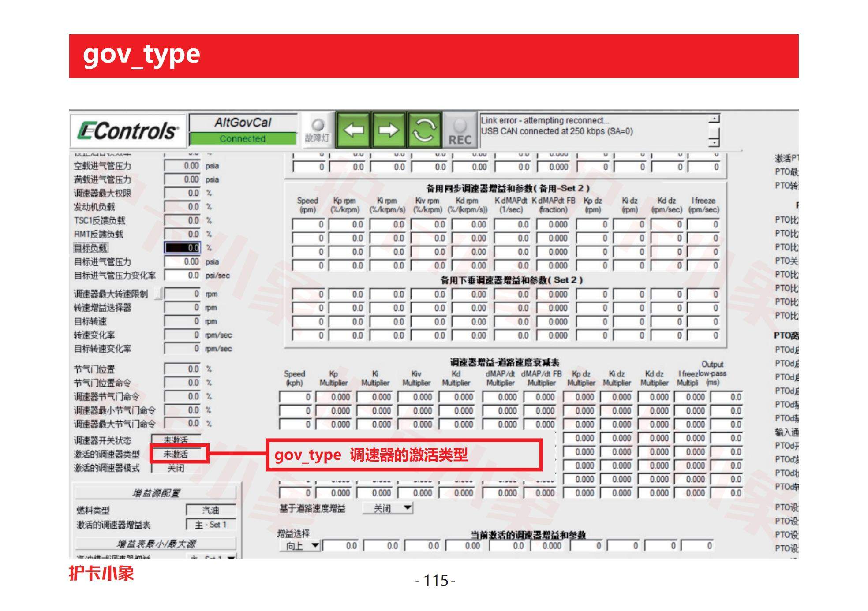The width and height of the screenshot is (868, 611).
Task: Select the highlighted 目标负载 value field
Action: (x=182, y=248)
